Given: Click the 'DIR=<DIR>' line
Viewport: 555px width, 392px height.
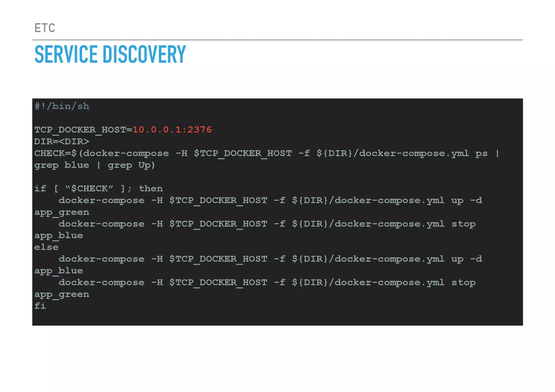Looking at the screenshot, I should click(62, 142).
